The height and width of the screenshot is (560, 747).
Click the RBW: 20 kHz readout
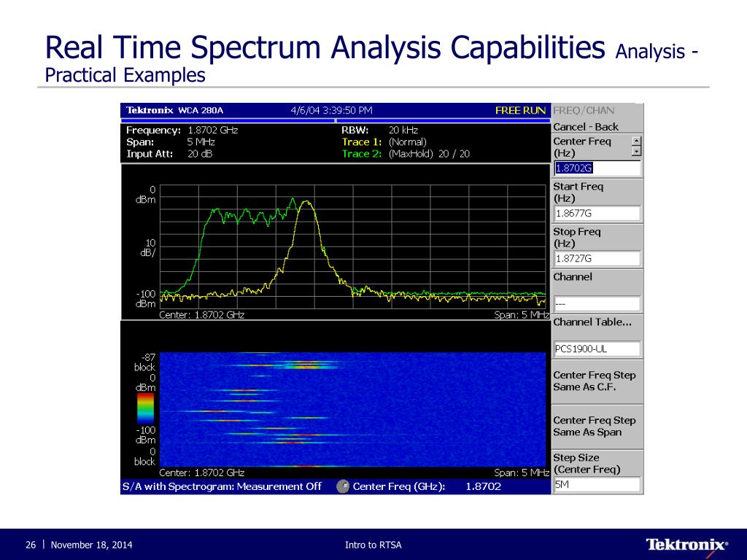379,130
